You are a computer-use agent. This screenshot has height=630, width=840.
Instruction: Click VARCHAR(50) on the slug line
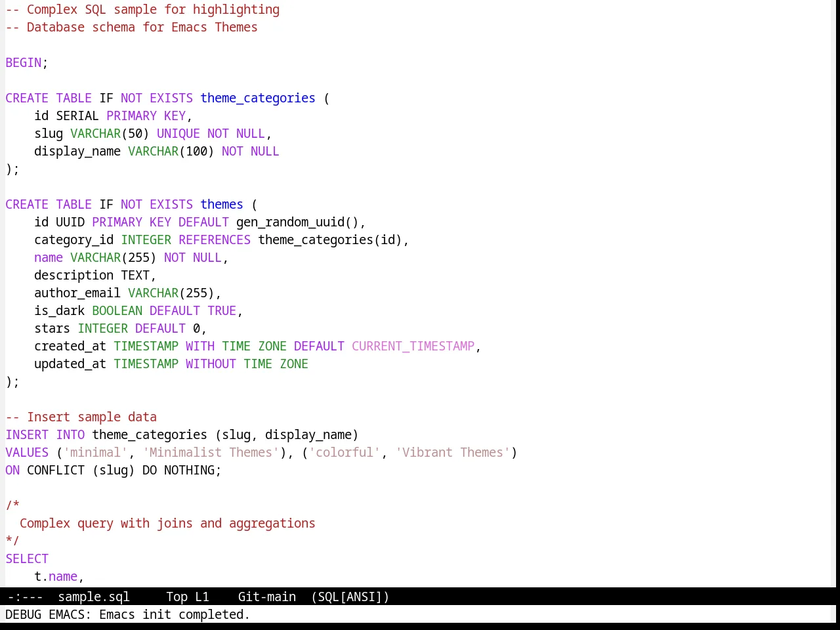coord(110,133)
